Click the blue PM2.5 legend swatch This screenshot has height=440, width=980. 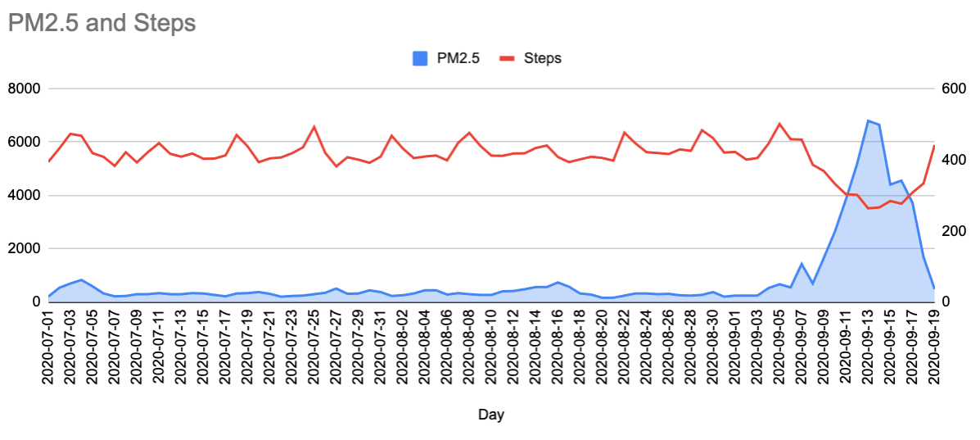(x=419, y=58)
